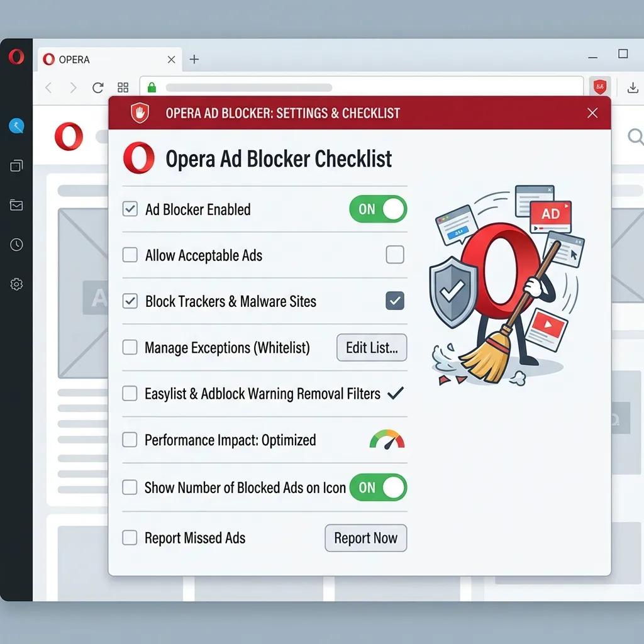
Task: Click the "Report Missed Ads" label
Action: coord(195,538)
